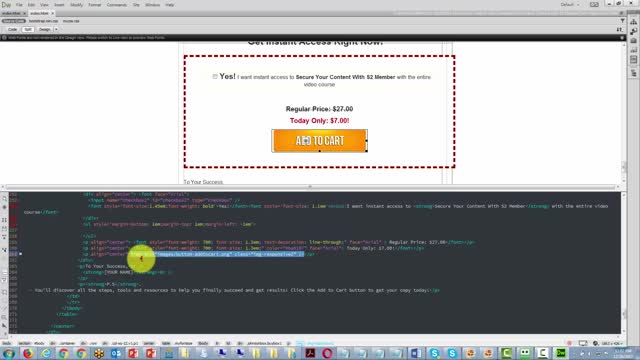640x360 pixels.
Task: Click the preview in browser status icon
Action: tap(596, 343)
